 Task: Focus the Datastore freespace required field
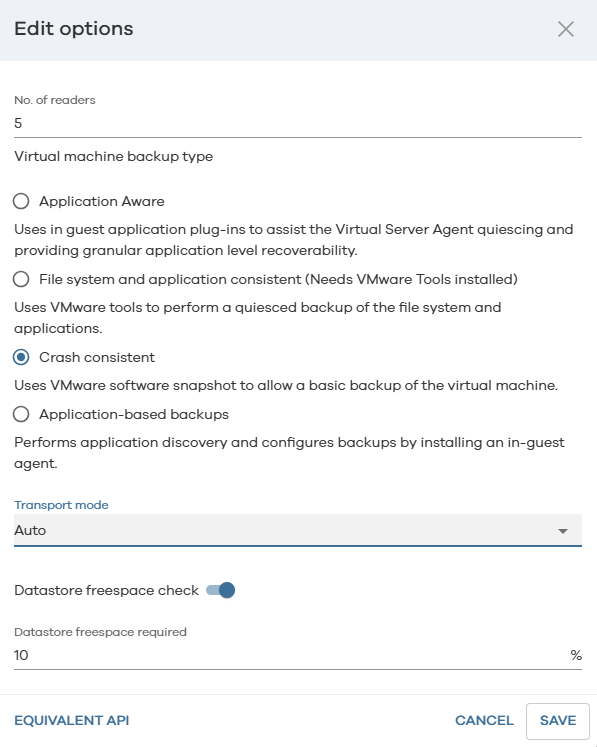click(291, 655)
